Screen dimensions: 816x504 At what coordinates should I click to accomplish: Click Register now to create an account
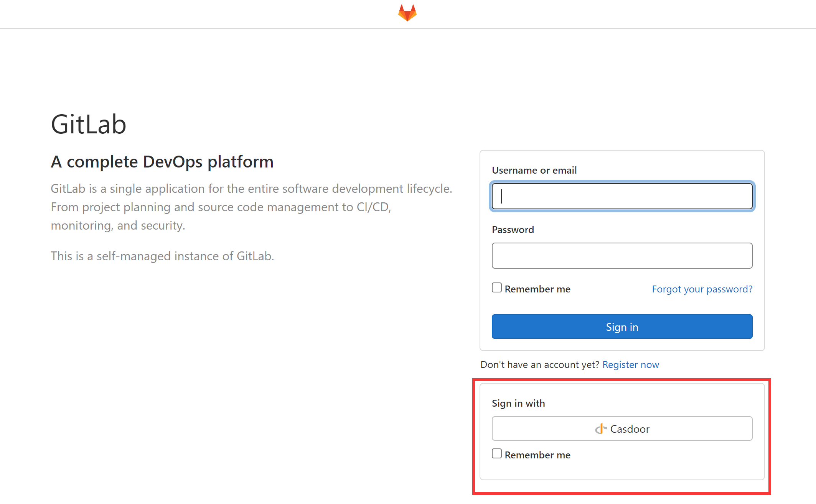[631, 364]
